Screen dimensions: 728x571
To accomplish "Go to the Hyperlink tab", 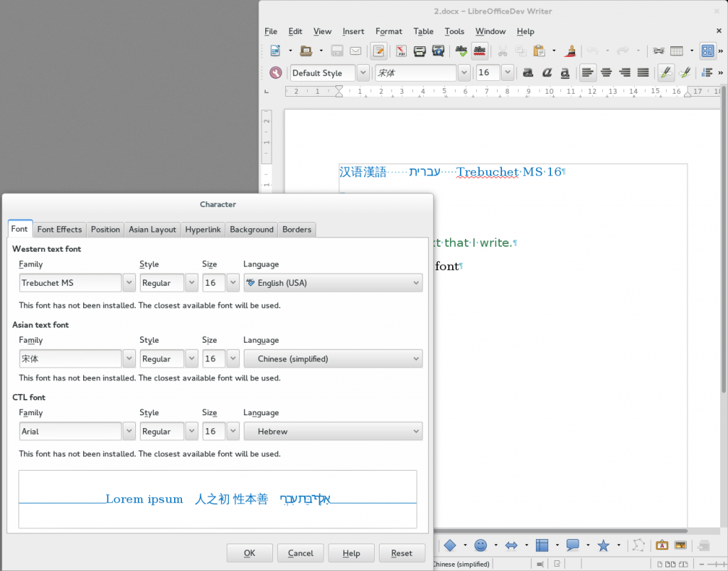I will coord(203,230).
